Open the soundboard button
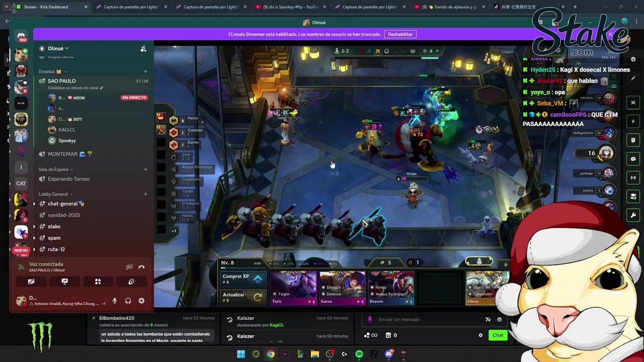The height and width of the screenshot is (362, 644). tap(131, 282)
